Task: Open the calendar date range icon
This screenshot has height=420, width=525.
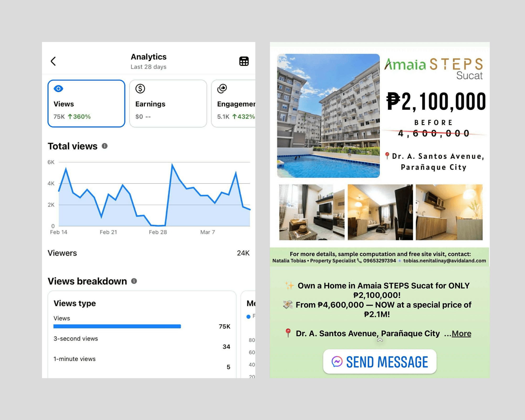Action: tap(244, 61)
